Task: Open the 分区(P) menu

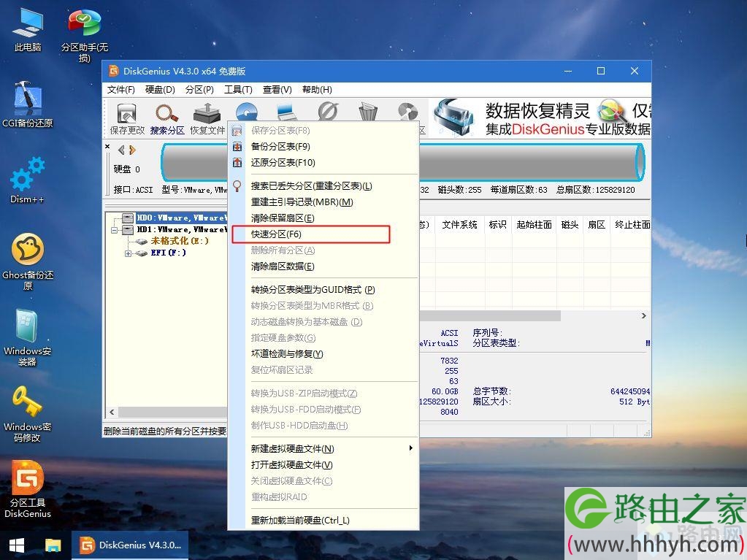Action: point(199,90)
